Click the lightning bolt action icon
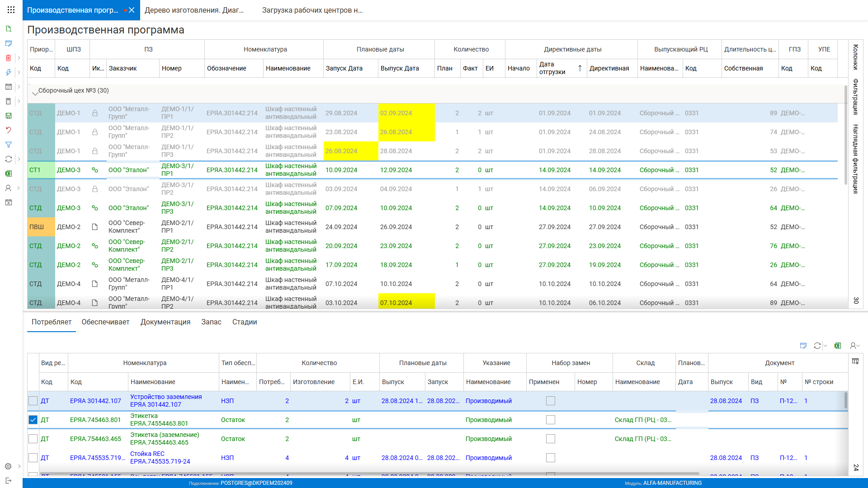This screenshot has width=868, height=488. (x=8, y=72)
